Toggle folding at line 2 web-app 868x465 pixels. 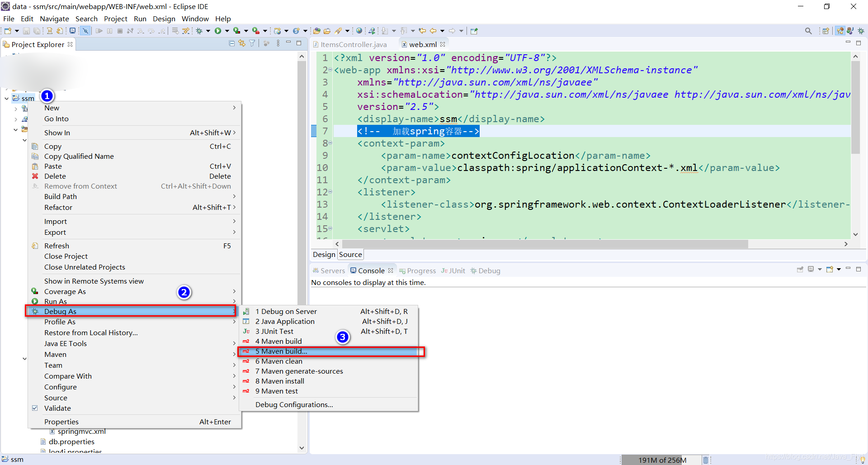click(x=330, y=70)
